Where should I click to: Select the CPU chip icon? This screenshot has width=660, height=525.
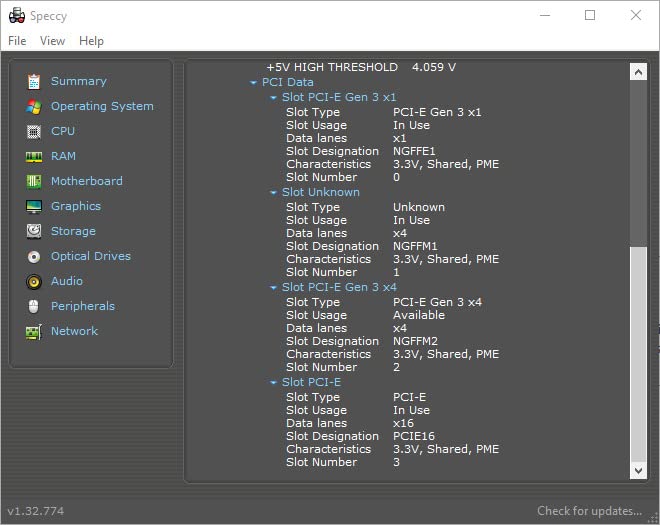coord(34,132)
